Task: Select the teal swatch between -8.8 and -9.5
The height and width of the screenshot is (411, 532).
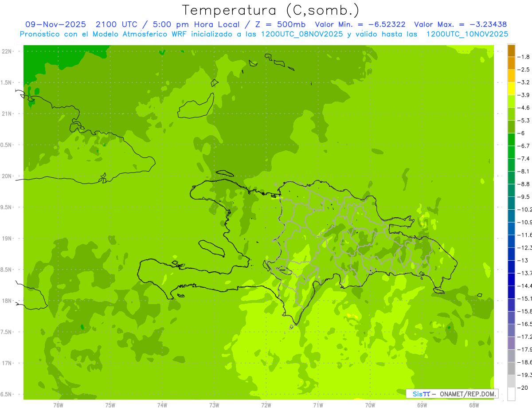Action: click(x=511, y=190)
